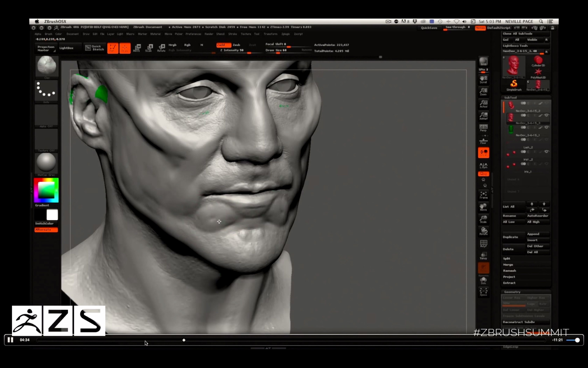Open the Stroke menu

click(x=232, y=34)
